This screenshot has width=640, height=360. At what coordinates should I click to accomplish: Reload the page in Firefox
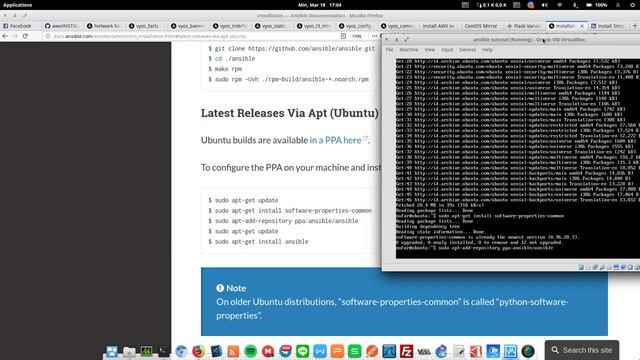click(x=25, y=36)
